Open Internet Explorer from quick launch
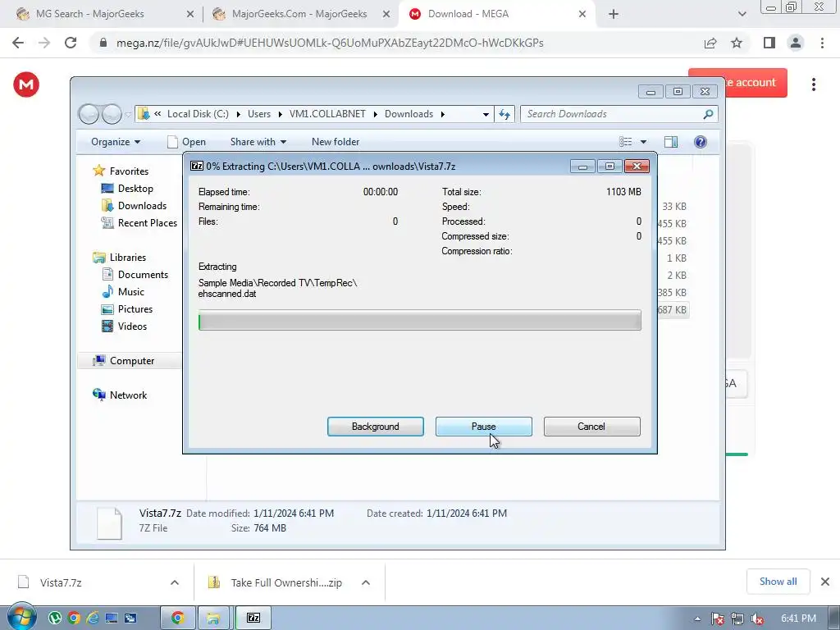 point(93,619)
